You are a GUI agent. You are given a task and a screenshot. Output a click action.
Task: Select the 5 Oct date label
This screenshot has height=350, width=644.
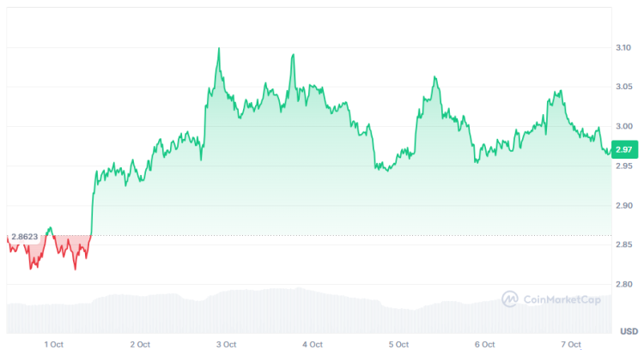point(398,344)
